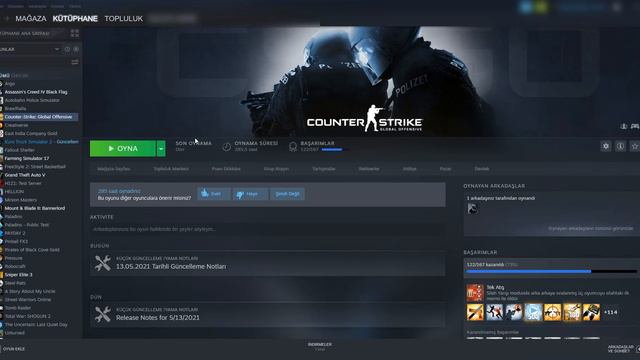Open the Topluluk Merkezi tab

pyautogui.click(x=171, y=169)
